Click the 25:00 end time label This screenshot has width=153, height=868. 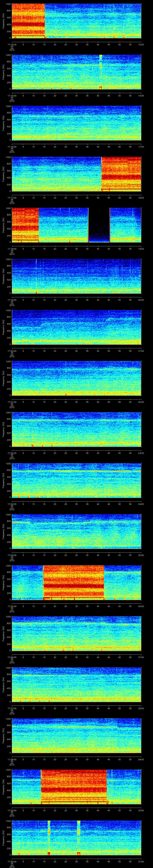(x=141, y=555)
